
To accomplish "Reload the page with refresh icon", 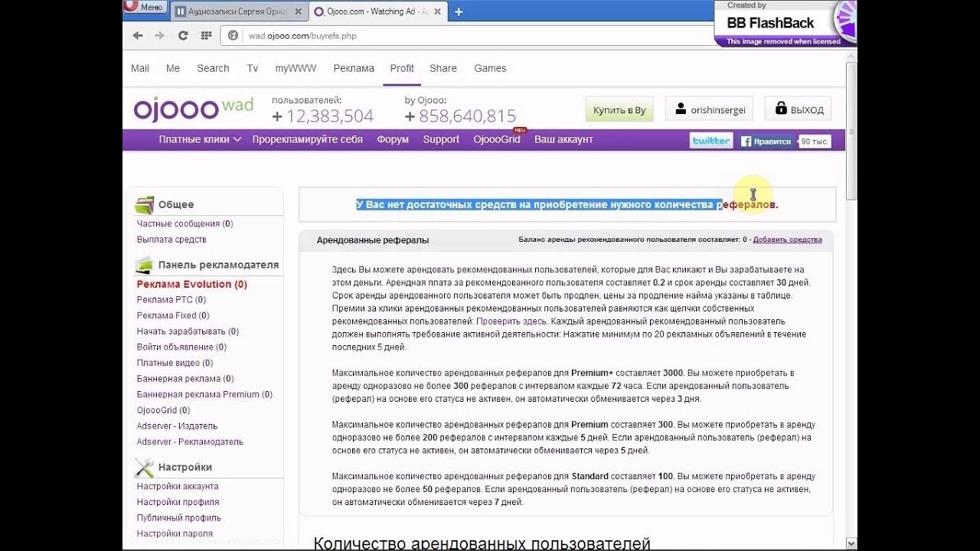I will pos(183,35).
